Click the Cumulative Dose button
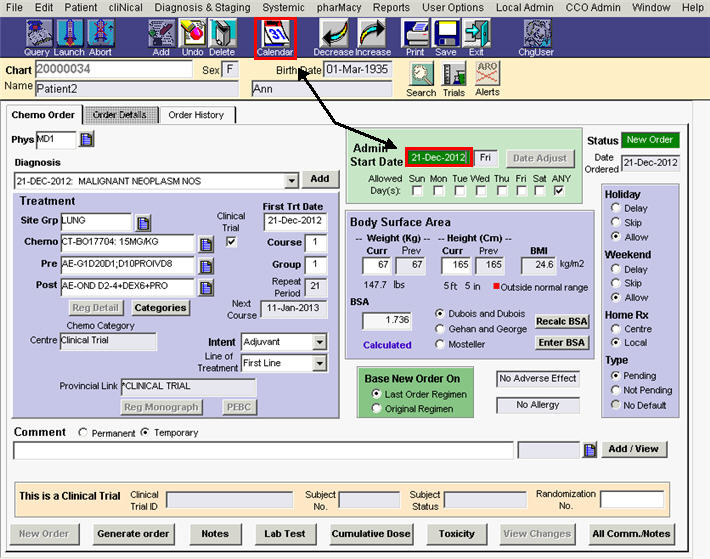710x559 pixels. click(x=371, y=534)
